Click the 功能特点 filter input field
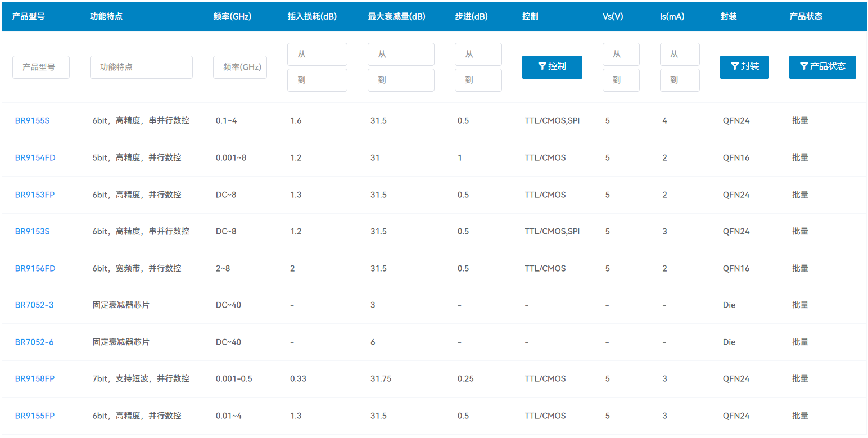The image size is (868, 438). (141, 67)
